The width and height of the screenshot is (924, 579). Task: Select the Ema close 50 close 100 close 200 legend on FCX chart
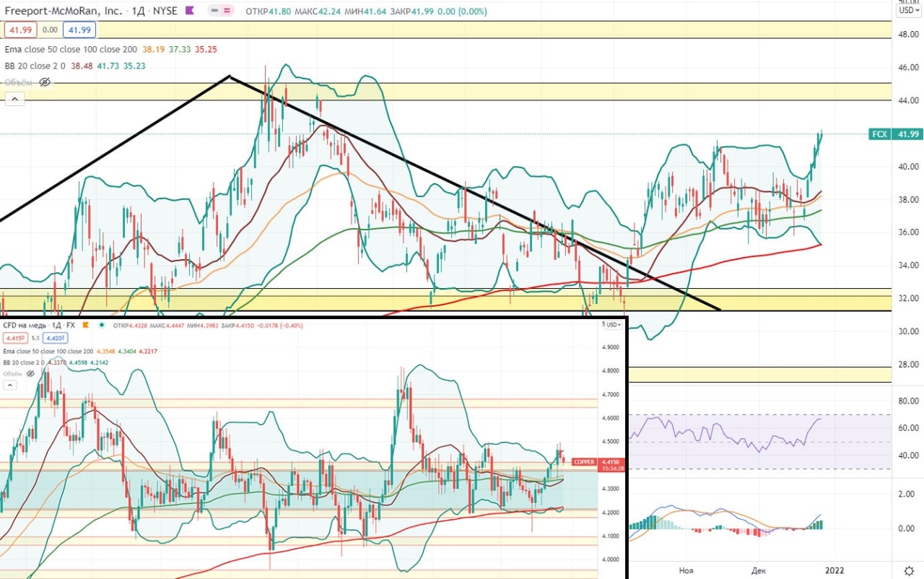click(x=71, y=49)
